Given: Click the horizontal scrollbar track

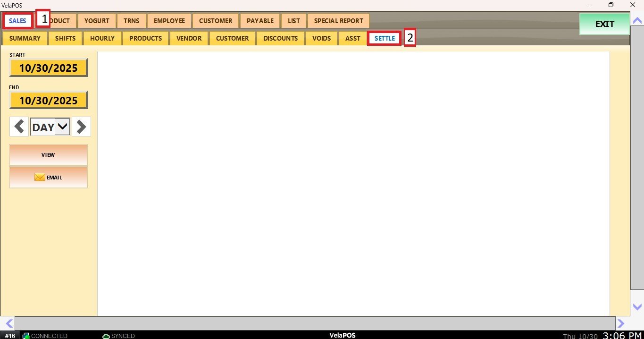Looking at the screenshot, I should coord(315,323).
